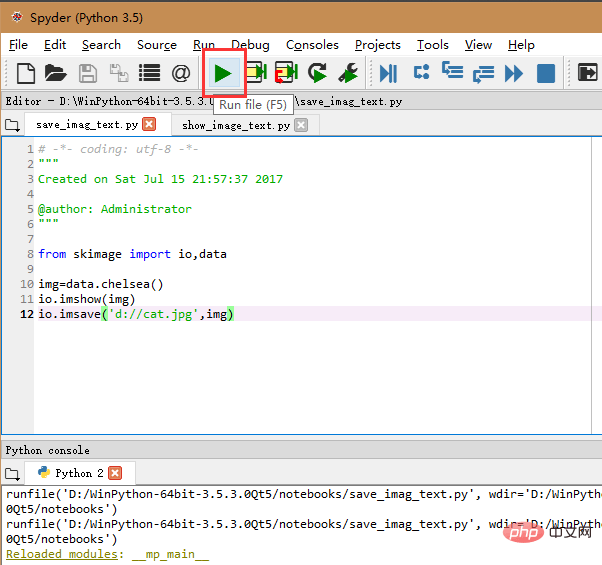Step over current line debug icon
602x565 pixels.
422,72
